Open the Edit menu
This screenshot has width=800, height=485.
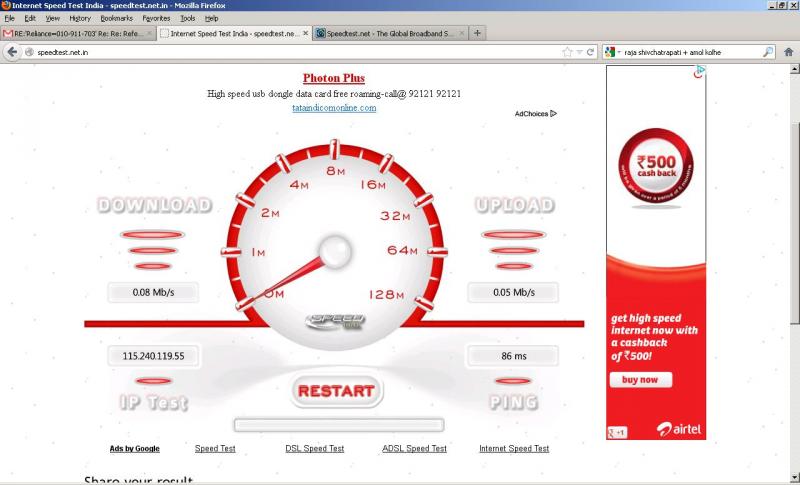coord(30,18)
